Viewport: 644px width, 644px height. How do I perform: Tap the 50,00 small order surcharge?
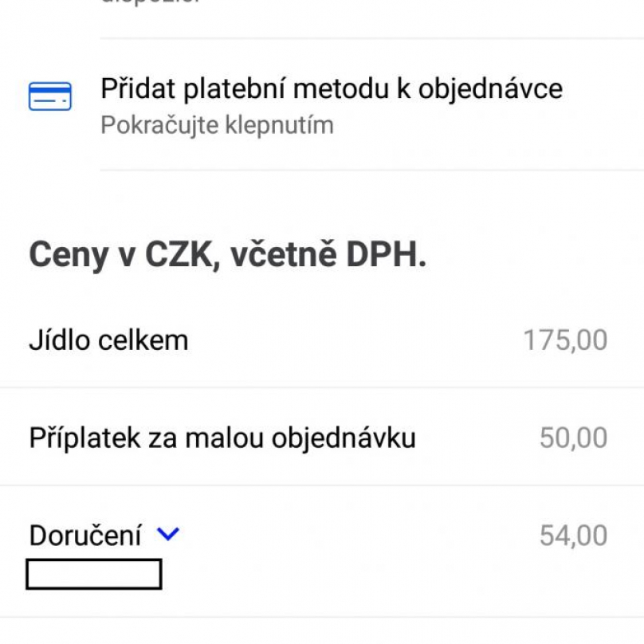click(573, 438)
